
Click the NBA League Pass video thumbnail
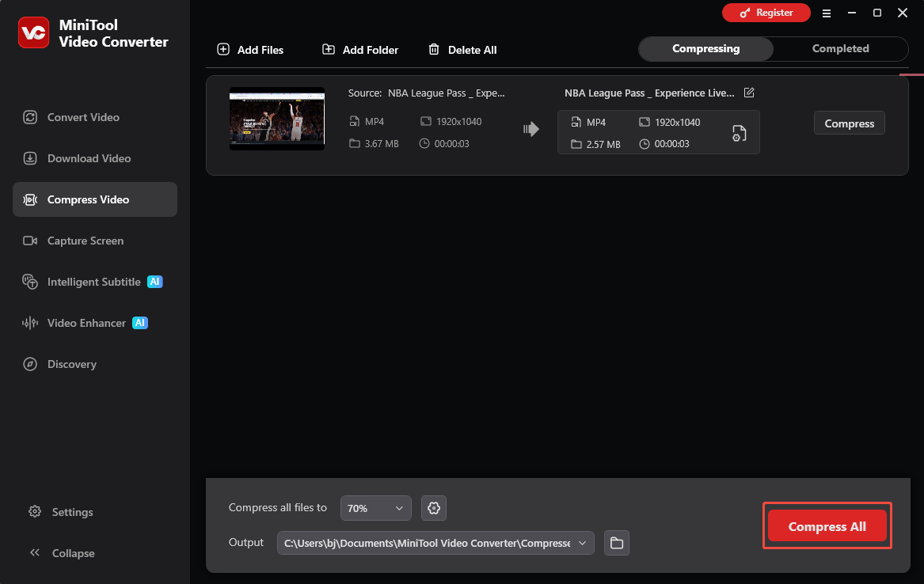pos(277,119)
